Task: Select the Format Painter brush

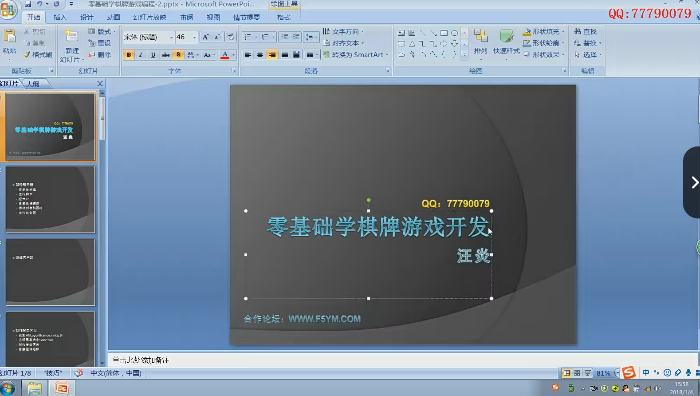Action: (x=28, y=54)
